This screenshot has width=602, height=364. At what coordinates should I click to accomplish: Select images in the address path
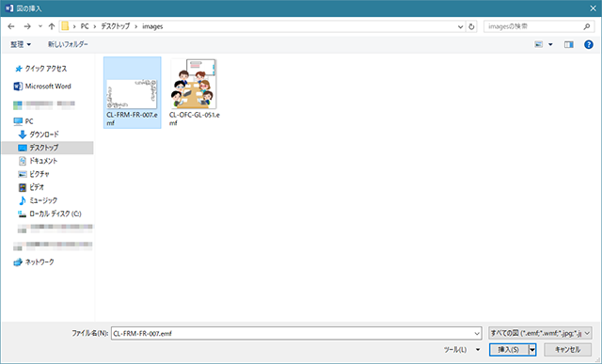152,26
